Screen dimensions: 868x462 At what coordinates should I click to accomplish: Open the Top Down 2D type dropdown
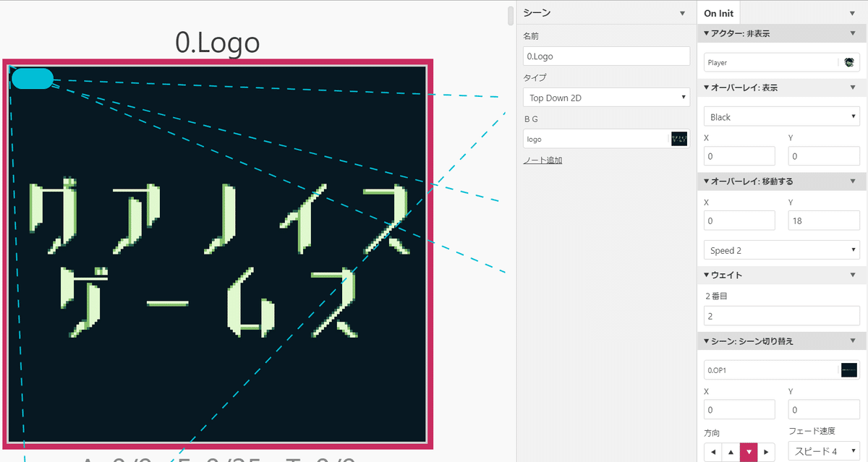click(x=606, y=97)
